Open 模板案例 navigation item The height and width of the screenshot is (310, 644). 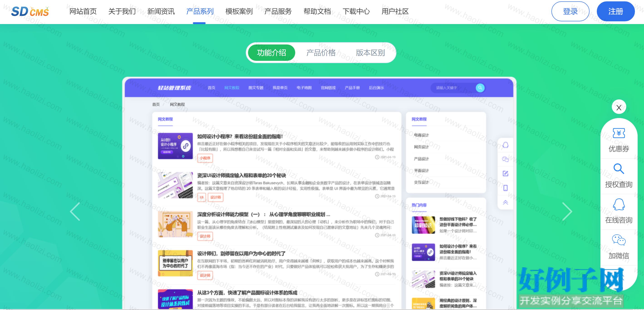[239, 12]
